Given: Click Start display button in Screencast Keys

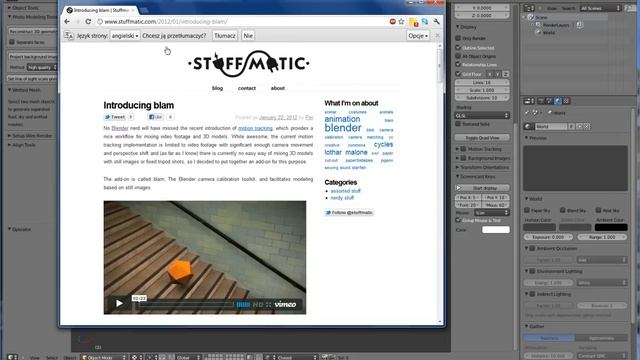Looking at the screenshot, I should [482, 188].
